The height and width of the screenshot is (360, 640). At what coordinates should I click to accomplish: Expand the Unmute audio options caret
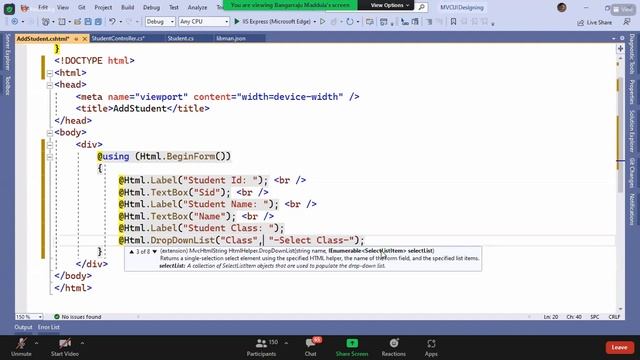coord(36,343)
